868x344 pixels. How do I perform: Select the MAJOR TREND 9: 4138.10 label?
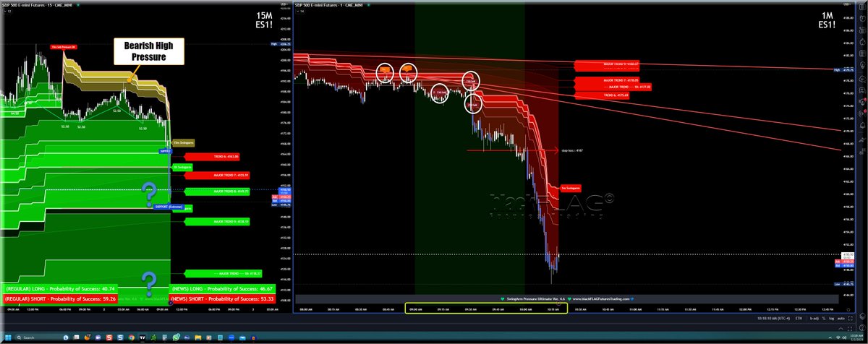(x=217, y=222)
